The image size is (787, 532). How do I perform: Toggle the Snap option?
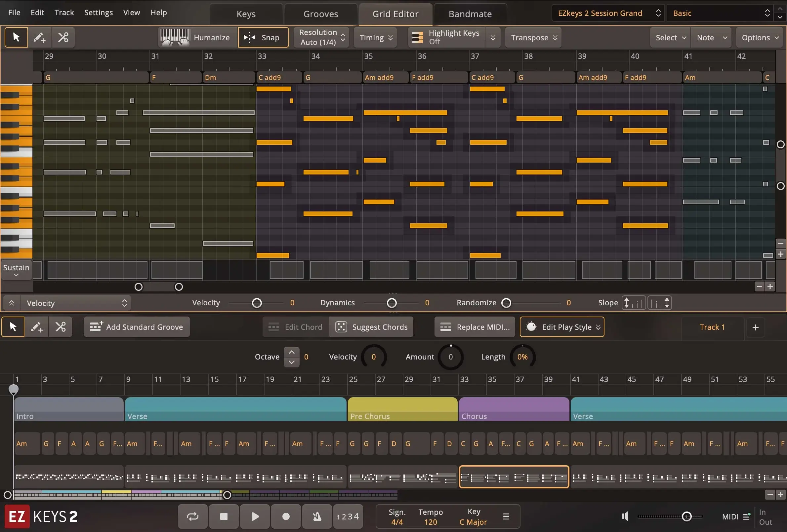(263, 37)
